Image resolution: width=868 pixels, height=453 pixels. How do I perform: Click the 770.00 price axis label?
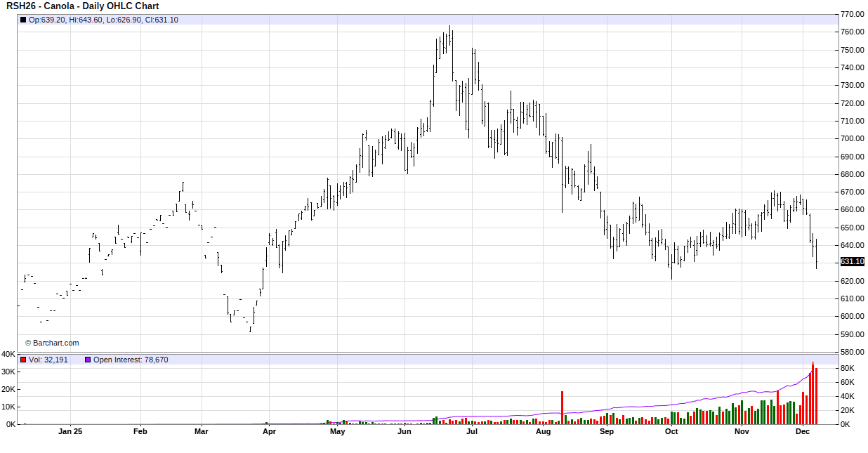click(x=852, y=14)
